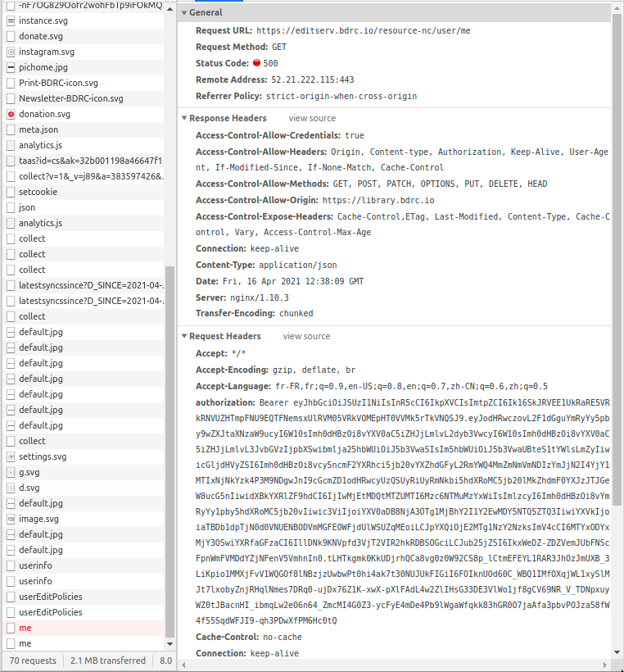Click the image.svg file icon
This screenshot has width=624, height=672.
(11, 519)
